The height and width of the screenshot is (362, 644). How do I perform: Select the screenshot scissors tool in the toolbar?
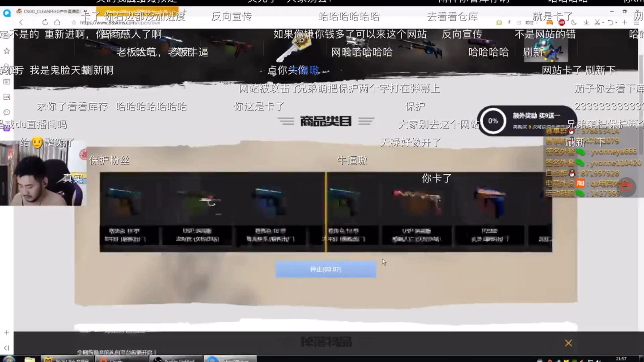[598, 21]
